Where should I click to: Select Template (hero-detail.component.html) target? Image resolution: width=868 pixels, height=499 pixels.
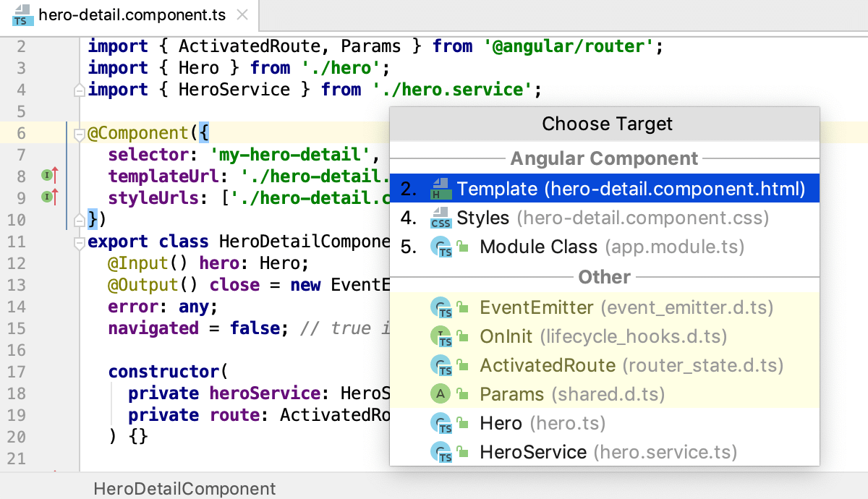point(605,189)
